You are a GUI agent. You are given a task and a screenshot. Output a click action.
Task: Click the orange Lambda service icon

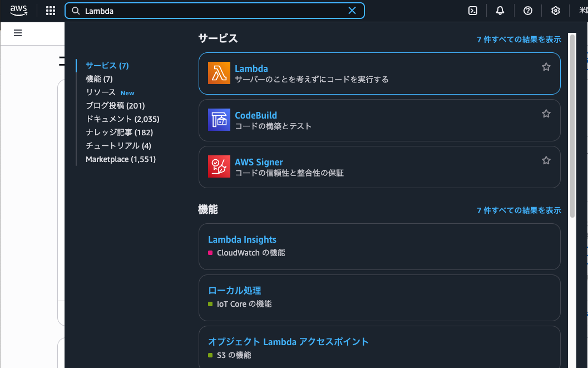[x=219, y=73]
